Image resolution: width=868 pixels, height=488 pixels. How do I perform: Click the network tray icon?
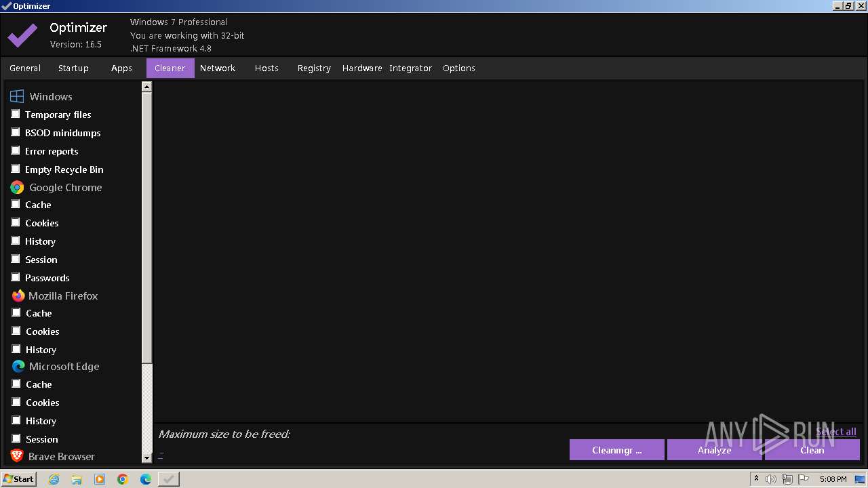(x=787, y=479)
